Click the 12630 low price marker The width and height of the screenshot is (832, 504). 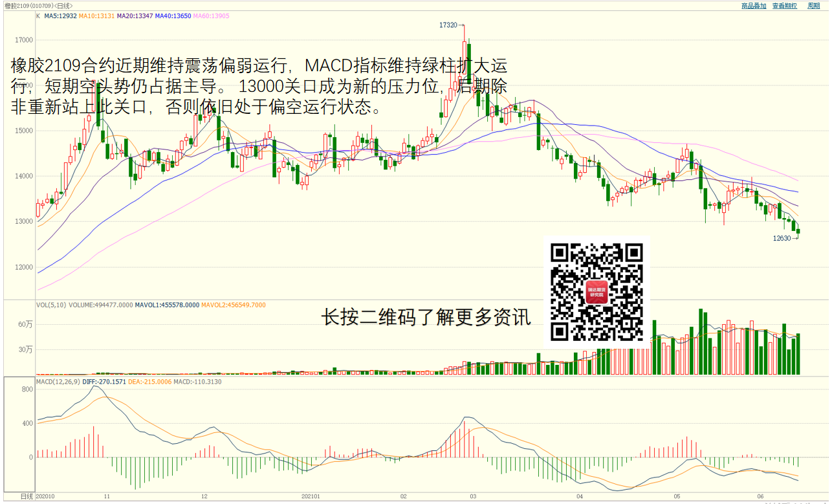(782, 238)
